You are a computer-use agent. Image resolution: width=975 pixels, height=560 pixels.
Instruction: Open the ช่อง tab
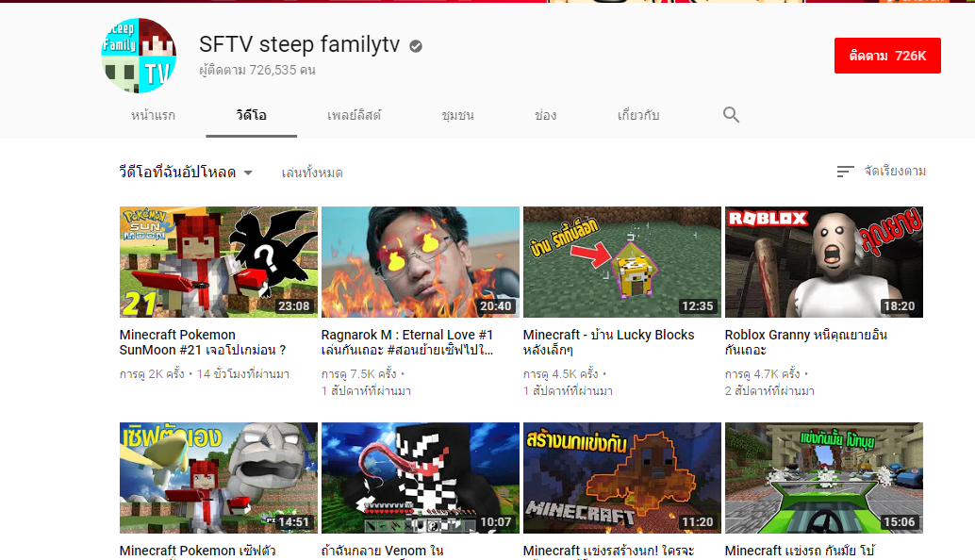click(x=545, y=115)
